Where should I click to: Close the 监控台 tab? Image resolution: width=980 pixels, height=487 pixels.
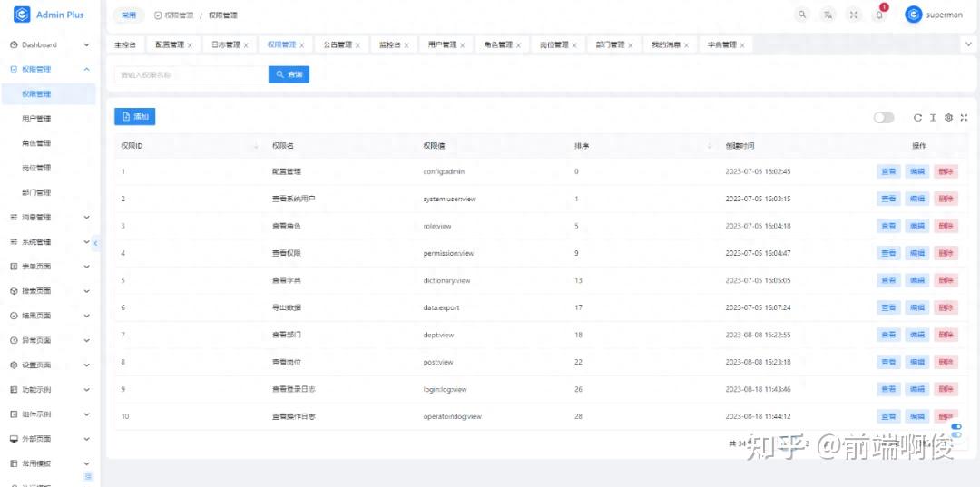[407, 45]
